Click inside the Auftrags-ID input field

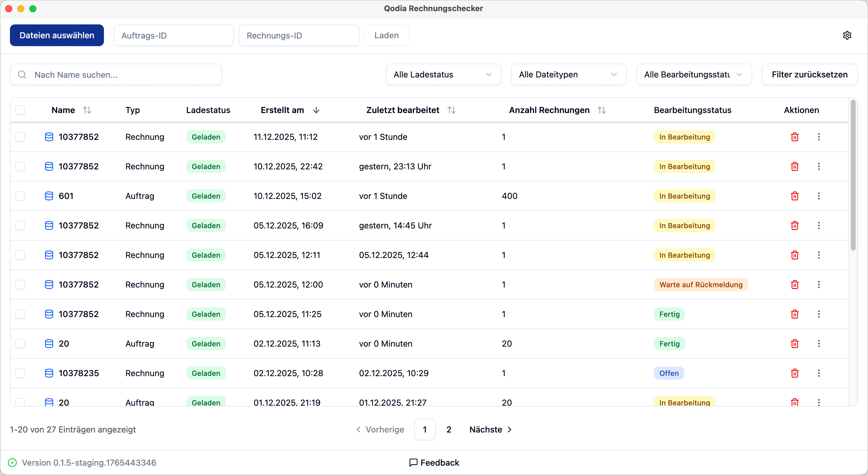coord(173,35)
